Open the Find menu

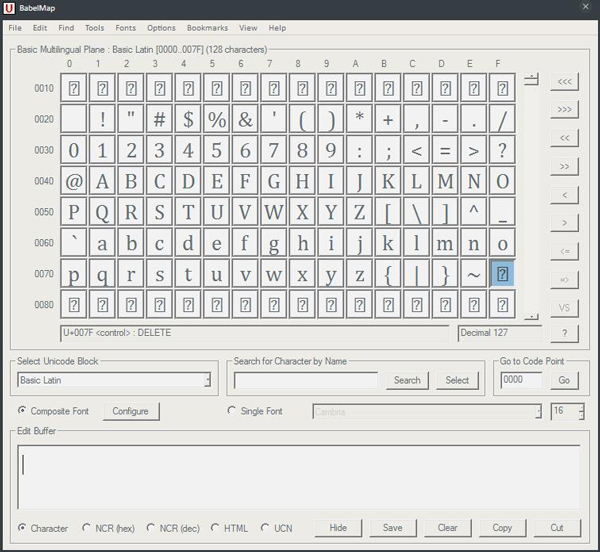(66, 28)
